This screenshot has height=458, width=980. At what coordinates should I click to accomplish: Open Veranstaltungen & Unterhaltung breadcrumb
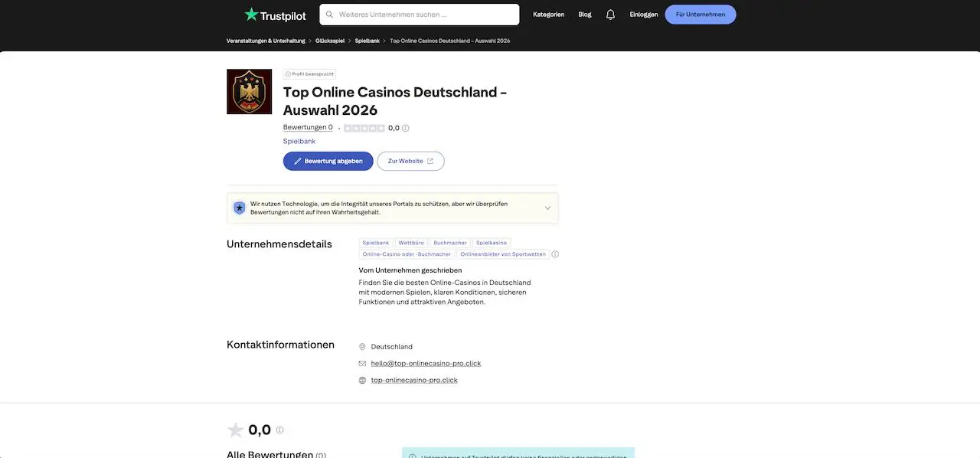pos(266,41)
